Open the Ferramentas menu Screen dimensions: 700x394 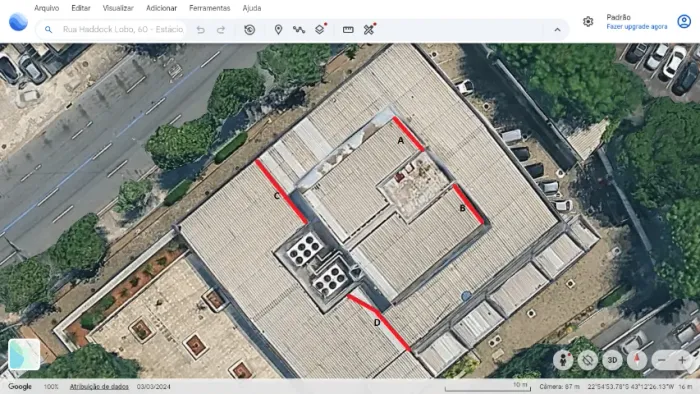(209, 8)
